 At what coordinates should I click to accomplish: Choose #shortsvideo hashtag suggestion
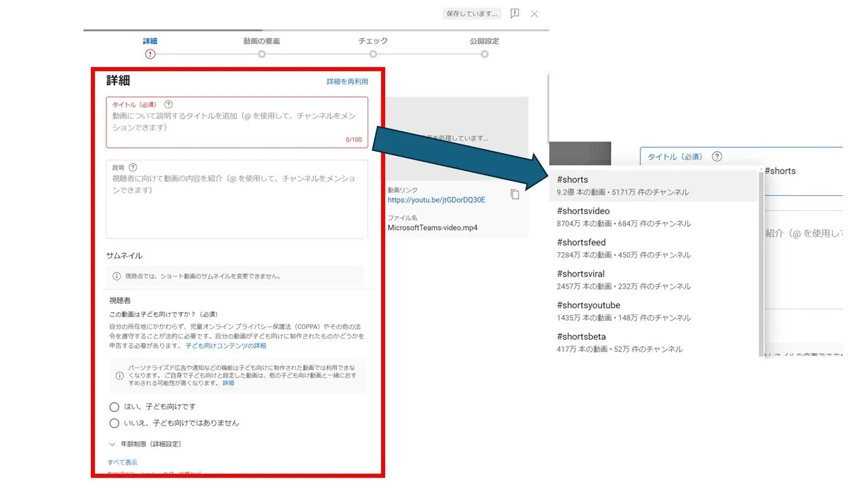coord(653,217)
